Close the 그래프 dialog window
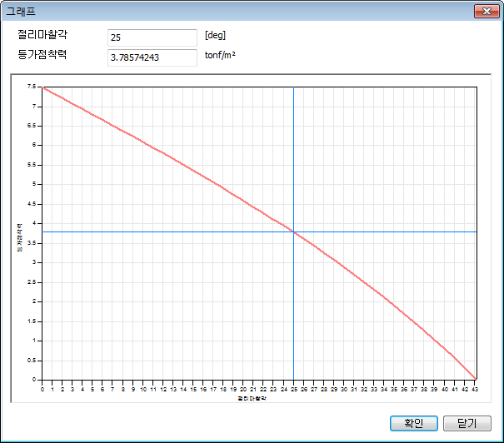This screenshot has height=443, width=504. 485,12
